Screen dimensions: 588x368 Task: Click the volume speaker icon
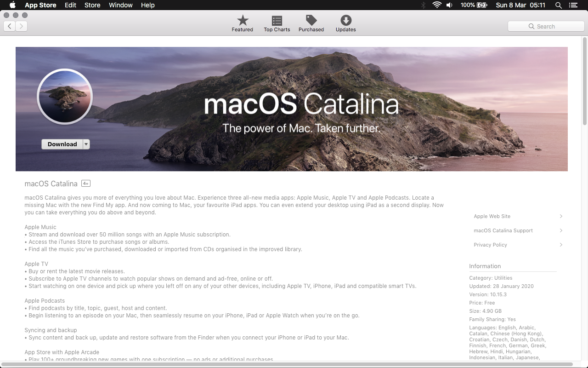tap(449, 5)
